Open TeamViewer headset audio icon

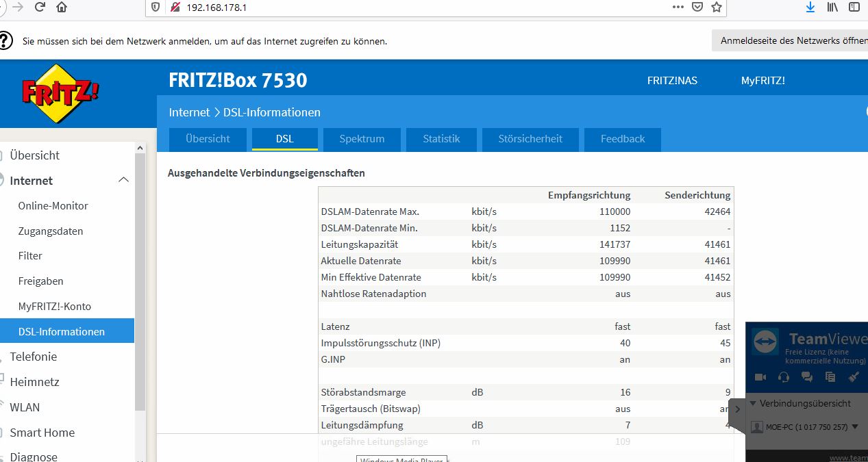(x=784, y=376)
